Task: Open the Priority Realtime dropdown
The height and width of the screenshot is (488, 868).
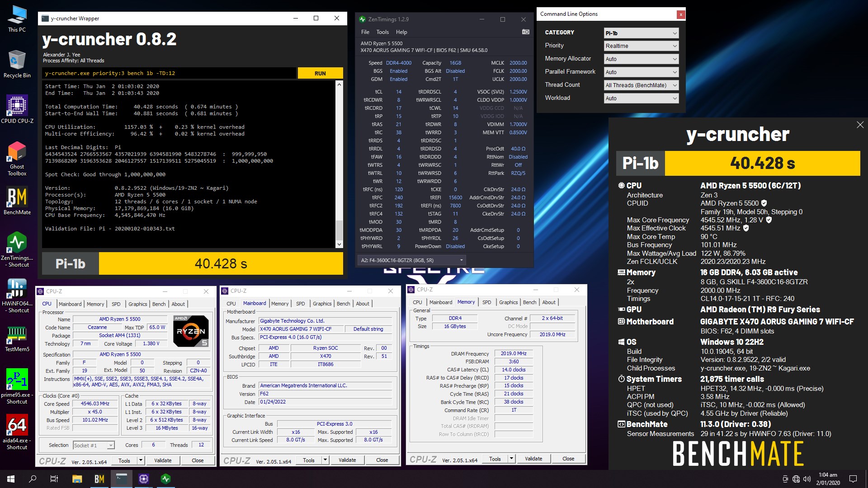Action: tap(641, 46)
